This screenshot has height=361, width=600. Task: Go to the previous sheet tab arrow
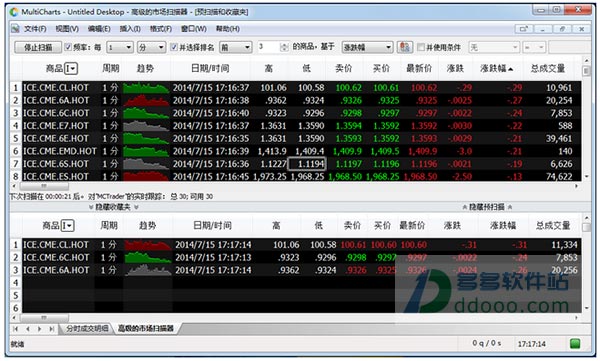pos(28,329)
